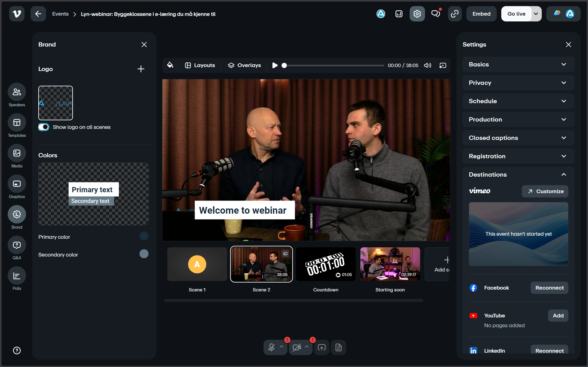Close the Brand panel
Viewport: 588px width, 367px height.
[144, 45]
